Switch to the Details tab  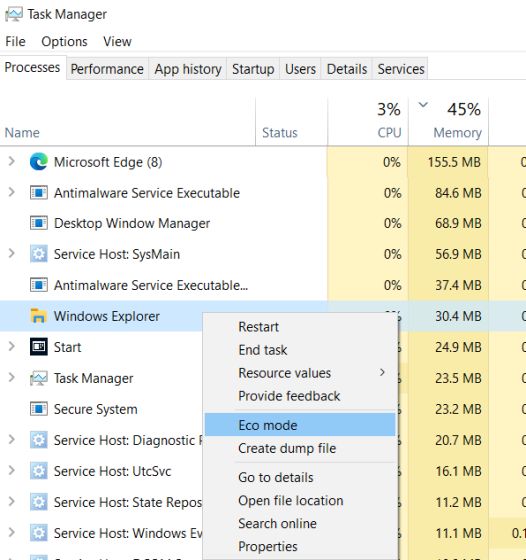click(x=347, y=69)
